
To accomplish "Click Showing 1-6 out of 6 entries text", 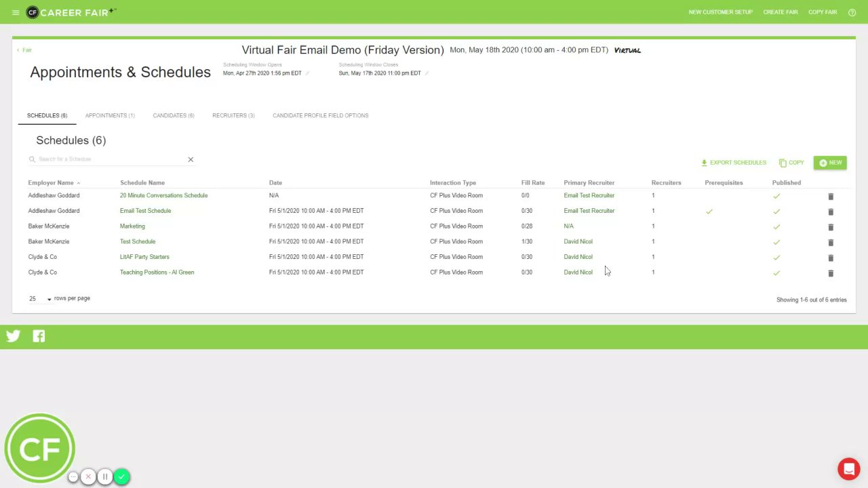I will coord(812,300).
